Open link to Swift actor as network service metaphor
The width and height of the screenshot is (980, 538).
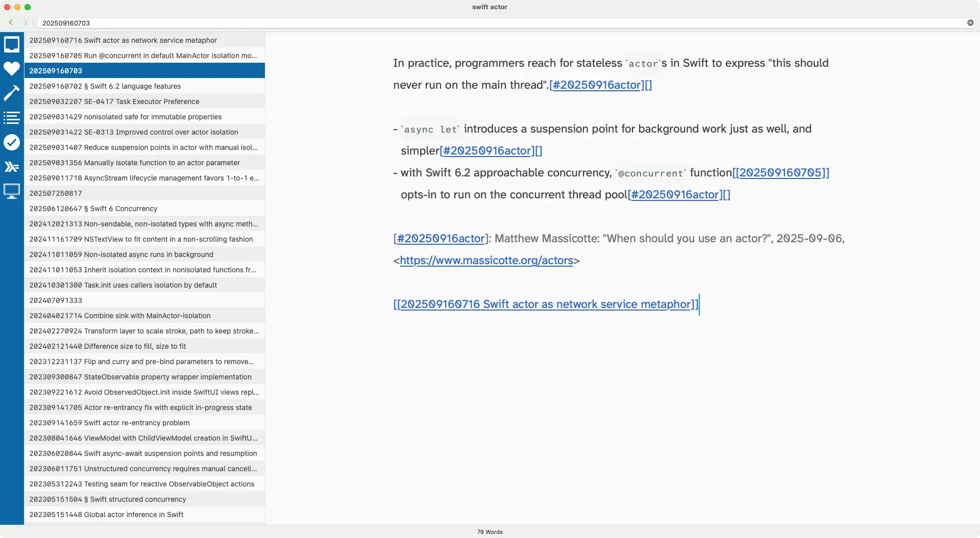546,304
